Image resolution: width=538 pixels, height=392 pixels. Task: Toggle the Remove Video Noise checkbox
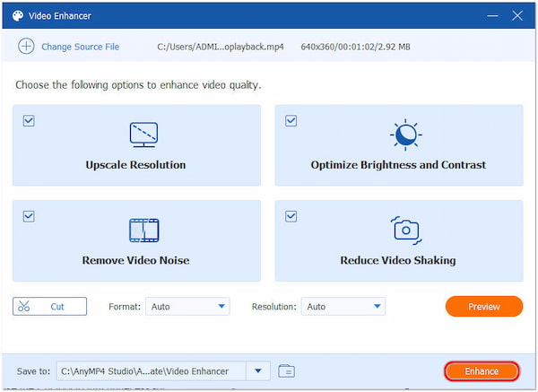(x=29, y=215)
